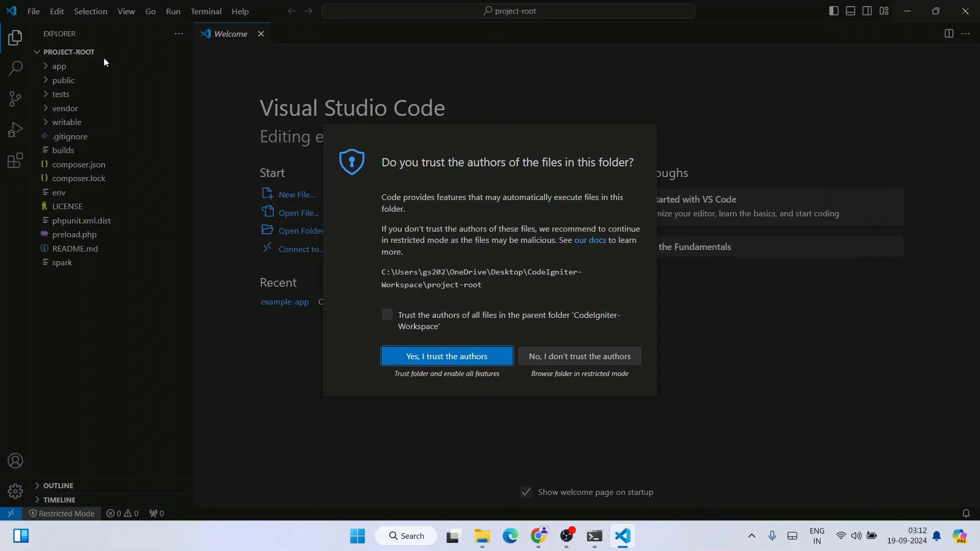
Task: Open the Manage gear icon
Action: point(15,491)
